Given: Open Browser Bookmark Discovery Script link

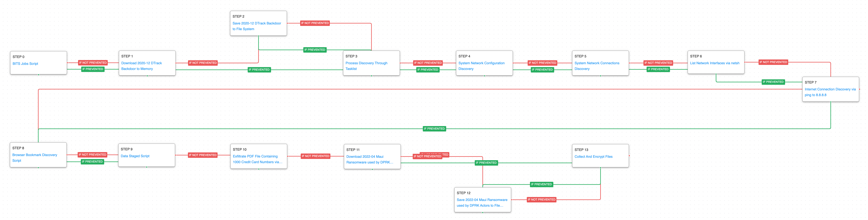Looking at the screenshot, I should point(35,155).
